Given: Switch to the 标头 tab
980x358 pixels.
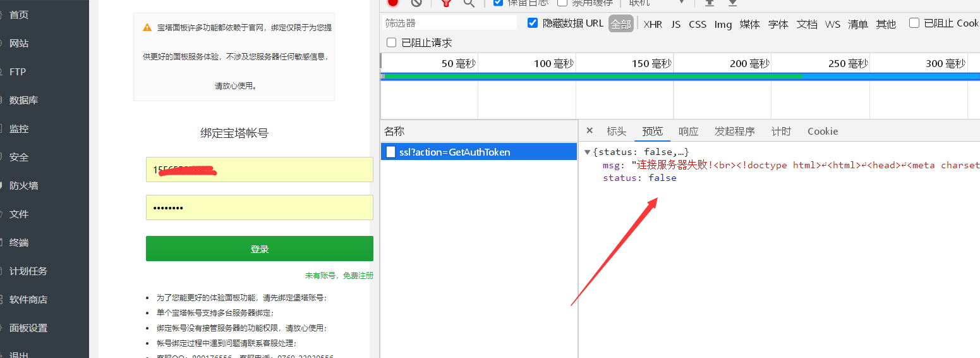Looking at the screenshot, I should 617,131.
